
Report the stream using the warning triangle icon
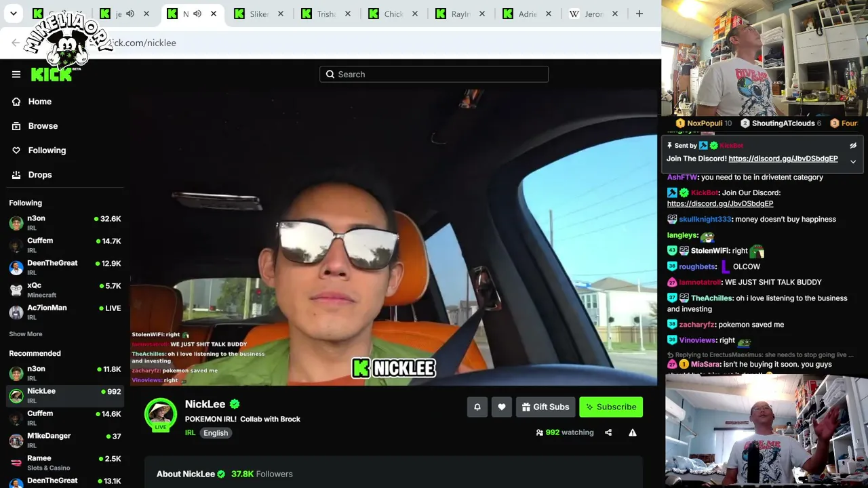pos(633,432)
